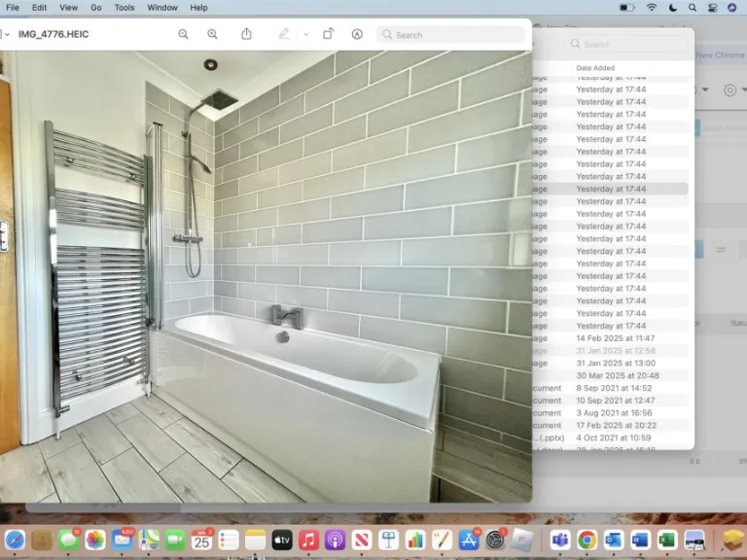The height and width of the screenshot is (560, 747).
Task: Select the row dated 31 Jan 2025 at 12:58
Action: point(610,350)
